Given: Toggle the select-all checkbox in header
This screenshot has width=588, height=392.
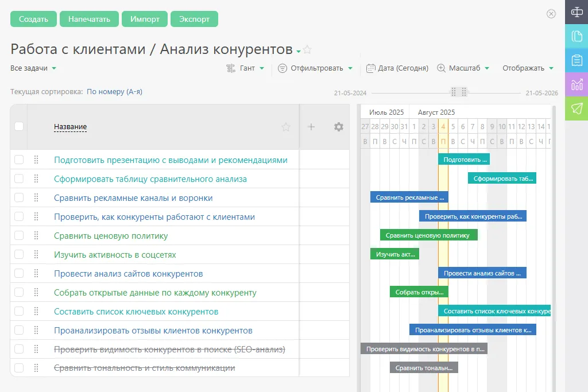Looking at the screenshot, I should tap(19, 126).
